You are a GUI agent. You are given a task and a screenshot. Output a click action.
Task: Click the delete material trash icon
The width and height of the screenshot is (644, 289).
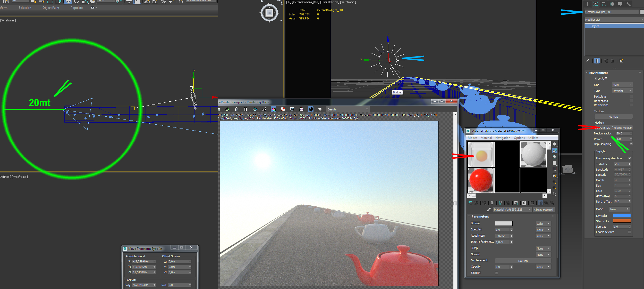click(492, 203)
